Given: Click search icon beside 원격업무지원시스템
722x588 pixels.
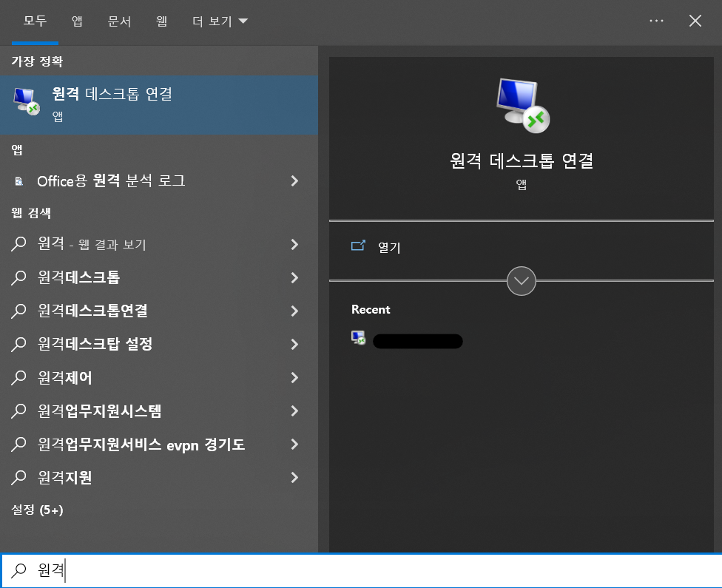Looking at the screenshot, I should point(18,410).
